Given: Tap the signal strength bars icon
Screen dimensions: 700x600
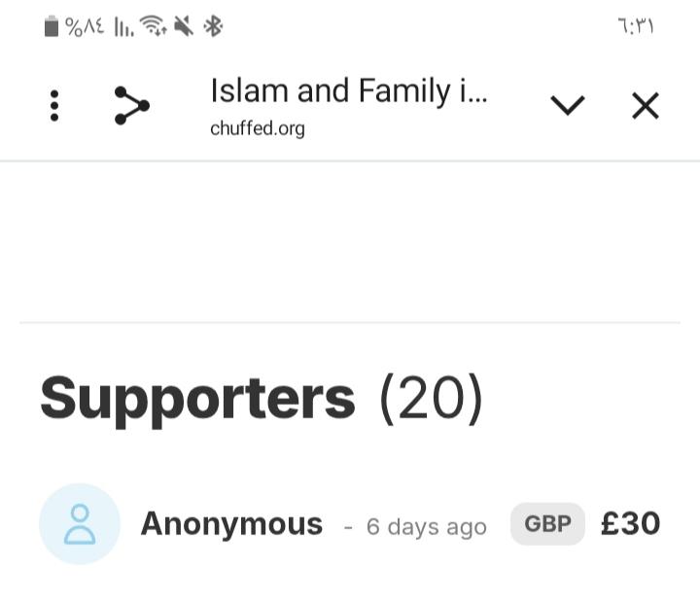Looking at the screenshot, I should tap(123, 27).
